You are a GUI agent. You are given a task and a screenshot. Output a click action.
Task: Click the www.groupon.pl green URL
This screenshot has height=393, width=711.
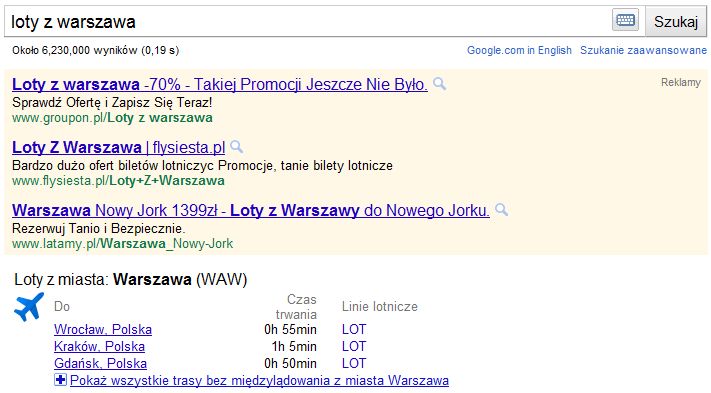tap(112, 118)
